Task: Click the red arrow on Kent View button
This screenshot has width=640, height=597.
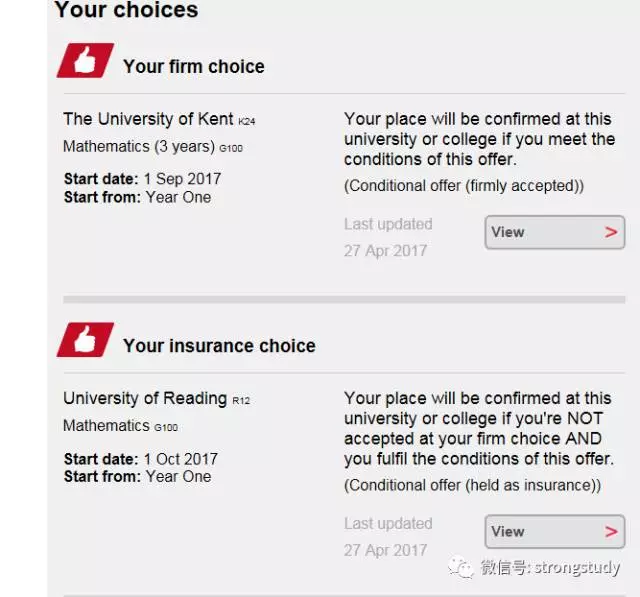Action: coord(611,232)
